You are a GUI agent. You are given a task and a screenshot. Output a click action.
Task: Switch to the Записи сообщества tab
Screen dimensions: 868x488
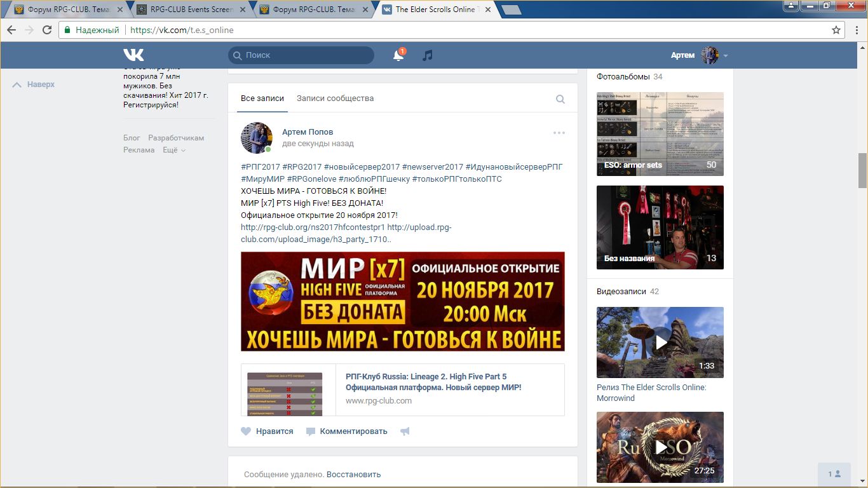[335, 98]
